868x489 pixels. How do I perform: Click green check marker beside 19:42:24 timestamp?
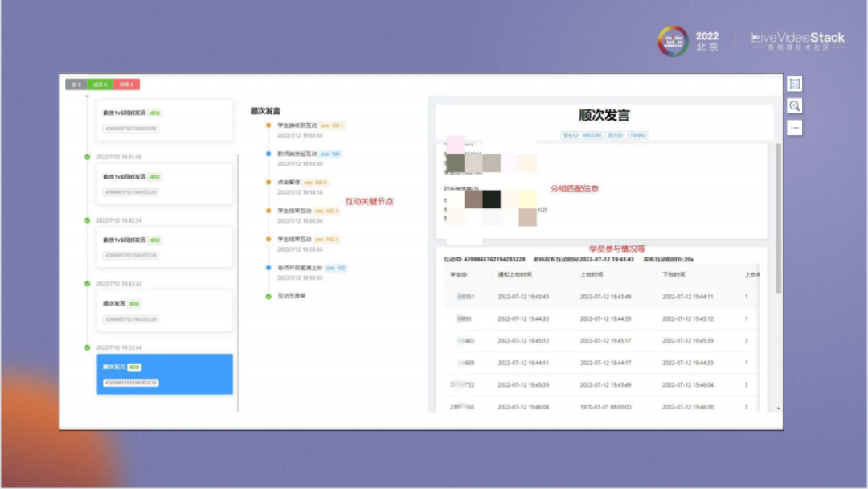click(88, 220)
